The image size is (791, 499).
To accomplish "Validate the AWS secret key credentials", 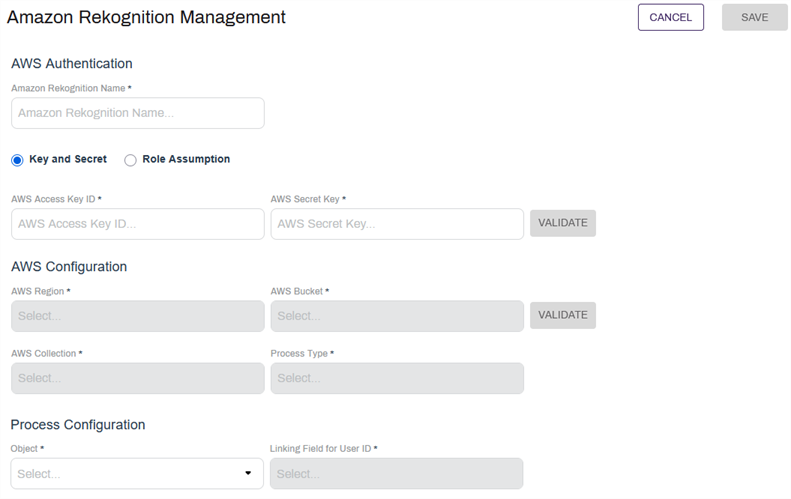I will click(x=562, y=223).
